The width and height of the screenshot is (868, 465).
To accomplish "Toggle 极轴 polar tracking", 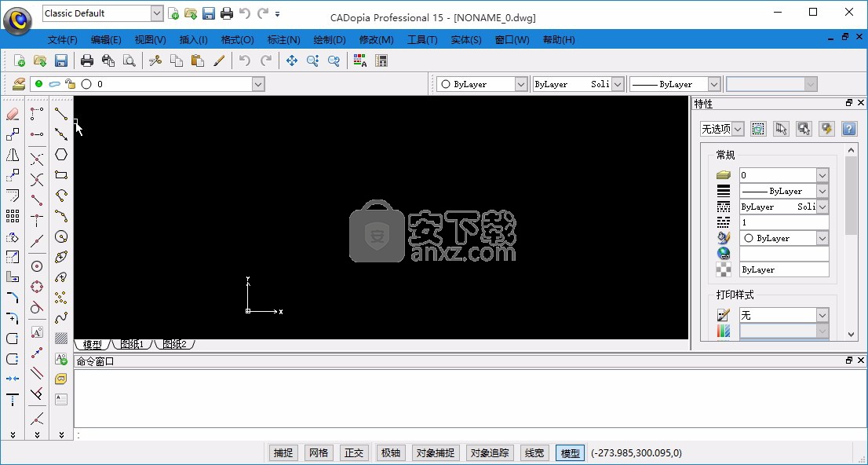I will (390, 452).
